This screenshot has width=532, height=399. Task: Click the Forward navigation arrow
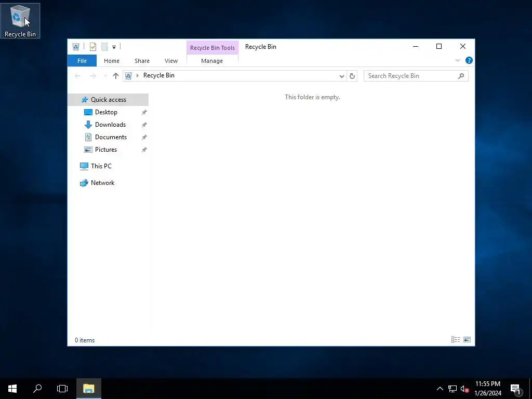tap(92, 76)
